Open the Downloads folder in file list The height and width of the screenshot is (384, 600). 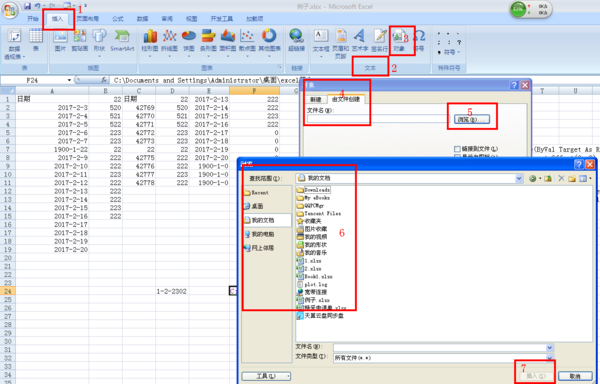pyautogui.click(x=314, y=190)
